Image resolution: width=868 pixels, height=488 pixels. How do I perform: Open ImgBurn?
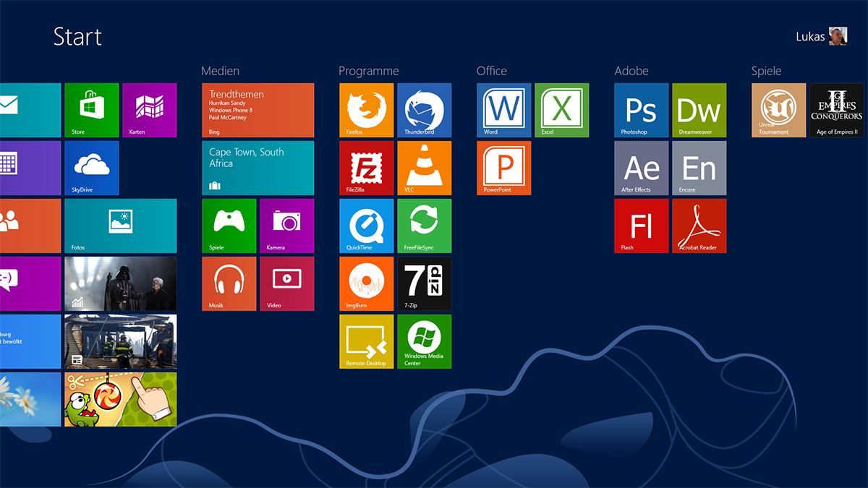coord(366,283)
